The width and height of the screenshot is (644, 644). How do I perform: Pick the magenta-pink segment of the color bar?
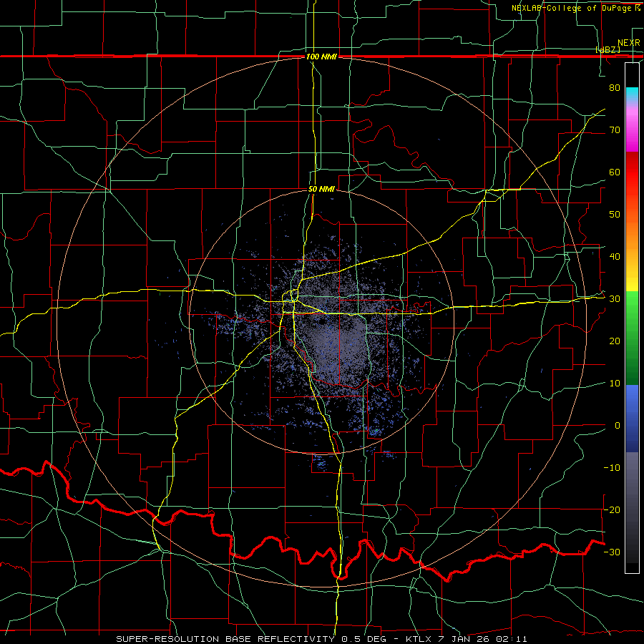point(632,127)
